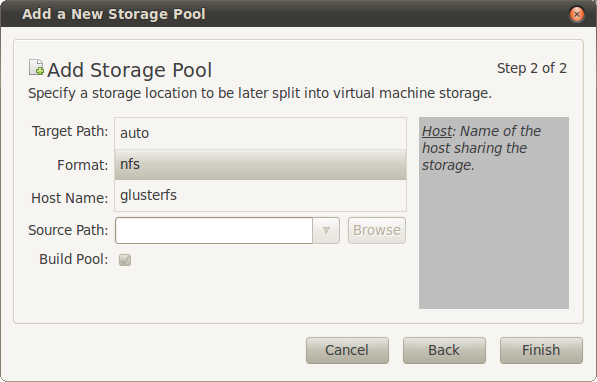Choose nfs from the format list

(260, 164)
